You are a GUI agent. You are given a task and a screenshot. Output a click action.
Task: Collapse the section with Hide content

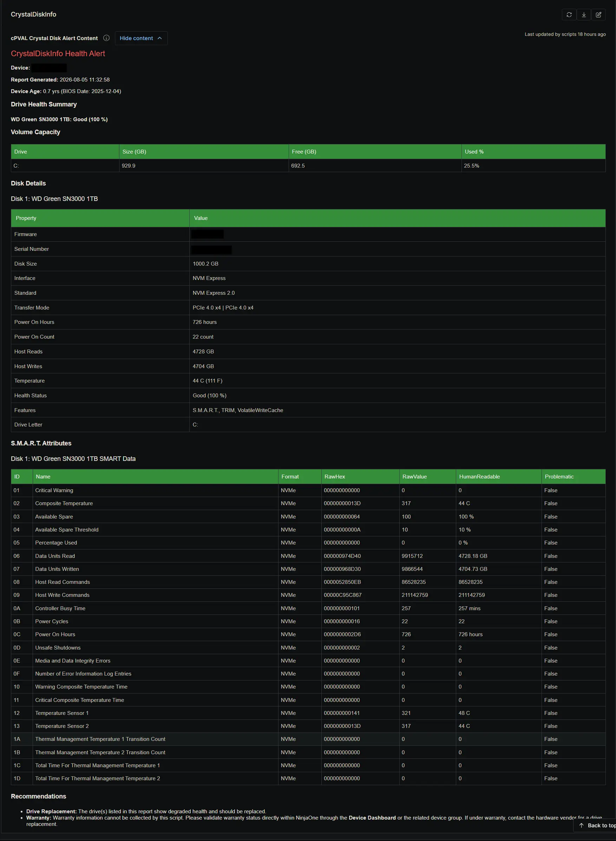(x=141, y=38)
